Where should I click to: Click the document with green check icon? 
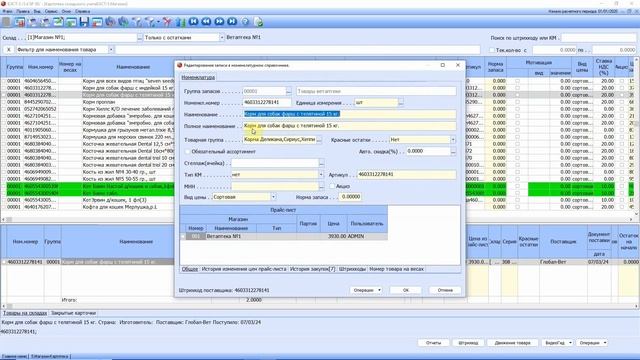click(258, 22)
